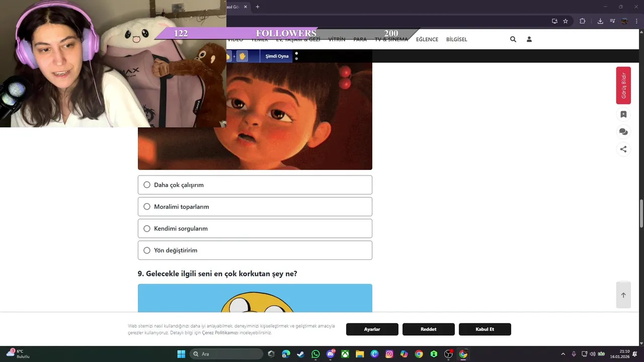Open a new tab with plus button
Image resolution: width=644 pixels, height=362 pixels.
pos(258,7)
